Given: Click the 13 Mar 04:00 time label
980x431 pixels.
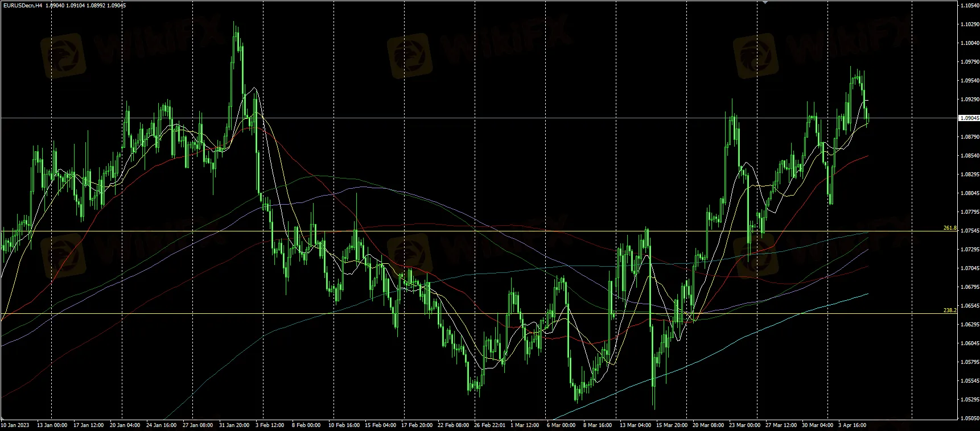Looking at the screenshot, I should (636, 425).
